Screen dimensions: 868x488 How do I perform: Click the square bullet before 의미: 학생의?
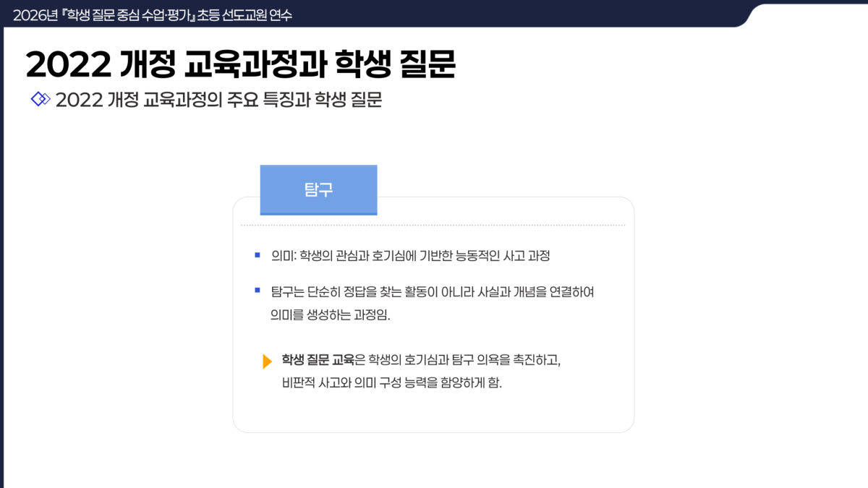click(257, 255)
